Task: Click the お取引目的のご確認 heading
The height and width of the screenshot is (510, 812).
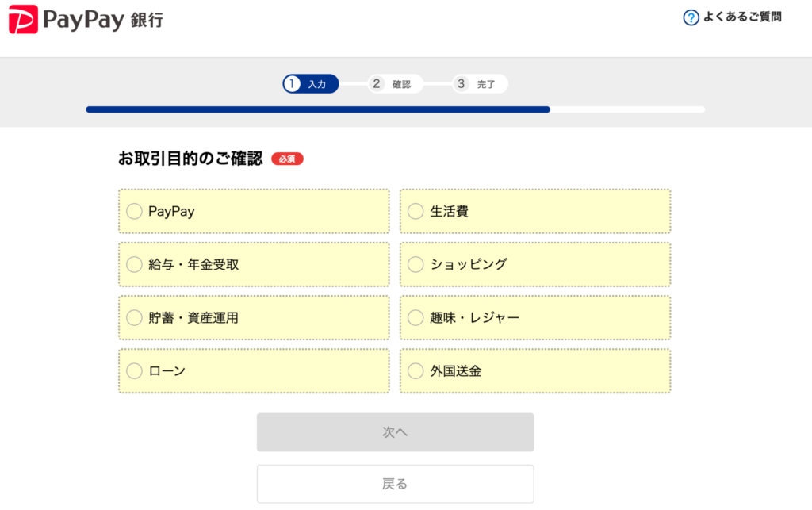Action: [190, 159]
